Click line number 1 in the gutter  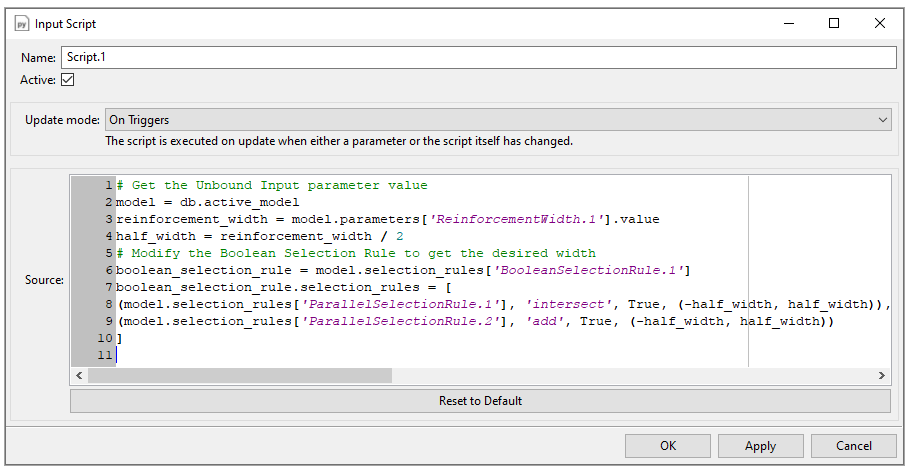107,185
